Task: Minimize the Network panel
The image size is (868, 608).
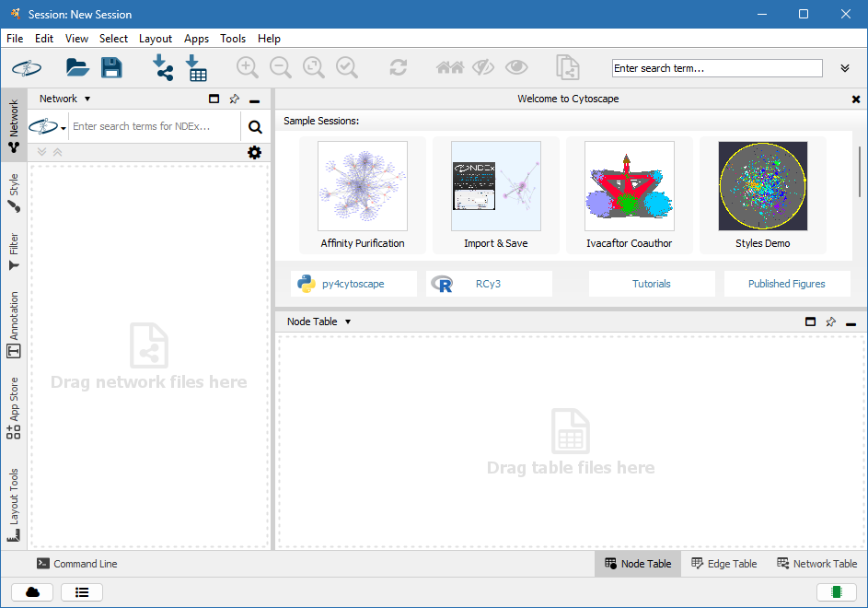Action: (x=255, y=101)
